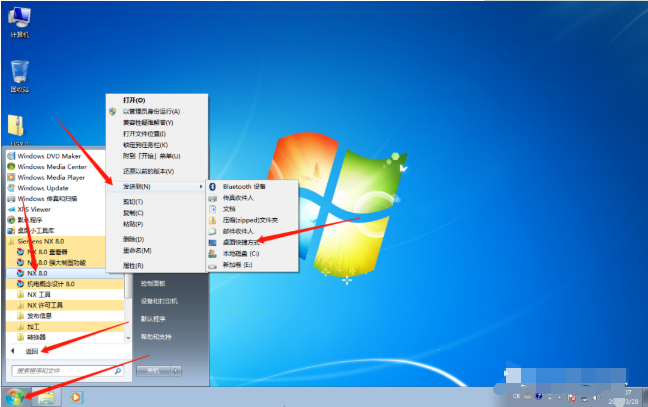The image size is (648, 407).
Task: Choose 附到「开始」菜单(U)
Action: [x=157, y=156]
